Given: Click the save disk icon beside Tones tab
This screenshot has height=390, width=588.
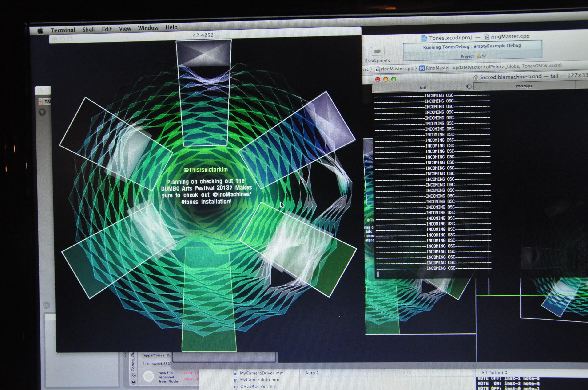Looking at the screenshot, I should (x=133, y=382).
